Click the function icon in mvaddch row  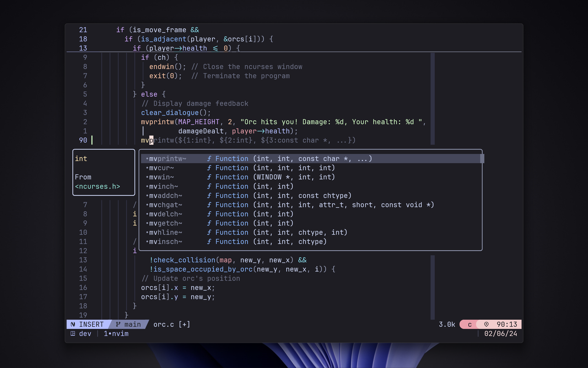click(209, 196)
